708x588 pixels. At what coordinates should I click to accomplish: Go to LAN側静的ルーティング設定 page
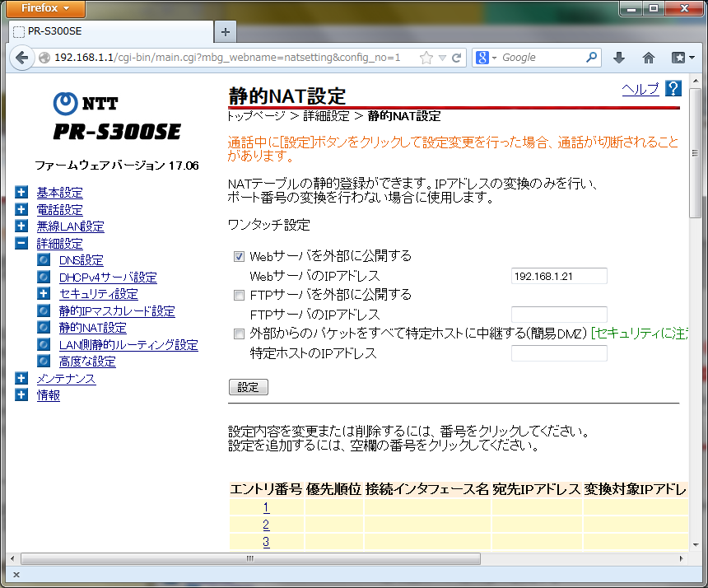tap(128, 345)
